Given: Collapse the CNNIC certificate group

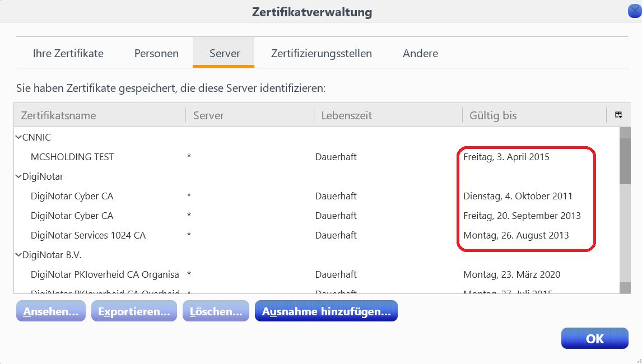Looking at the screenshot, I should point(18,137).
